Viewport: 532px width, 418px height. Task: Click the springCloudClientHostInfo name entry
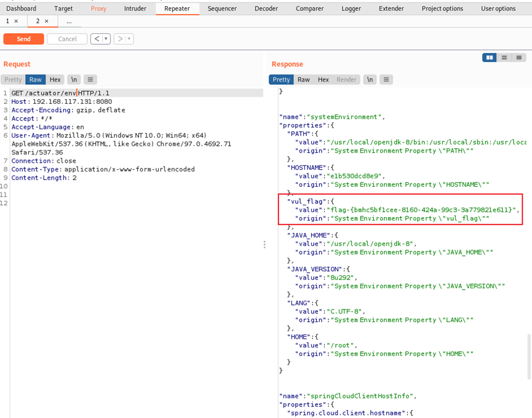click(x=347, y=396)
